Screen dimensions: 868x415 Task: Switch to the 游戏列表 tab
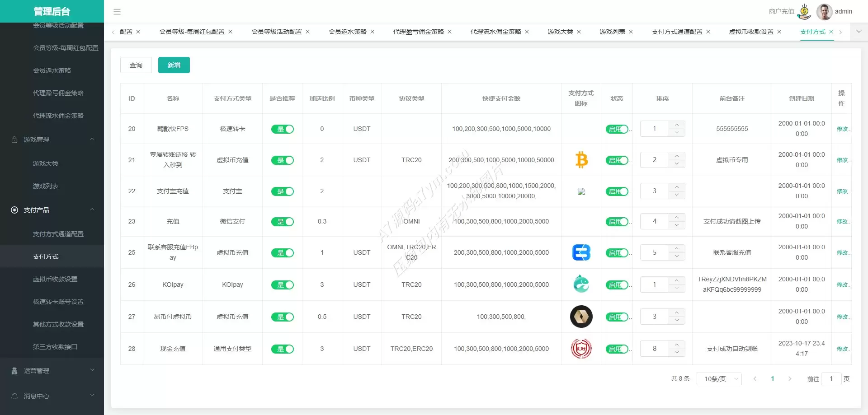coord(612,32)
